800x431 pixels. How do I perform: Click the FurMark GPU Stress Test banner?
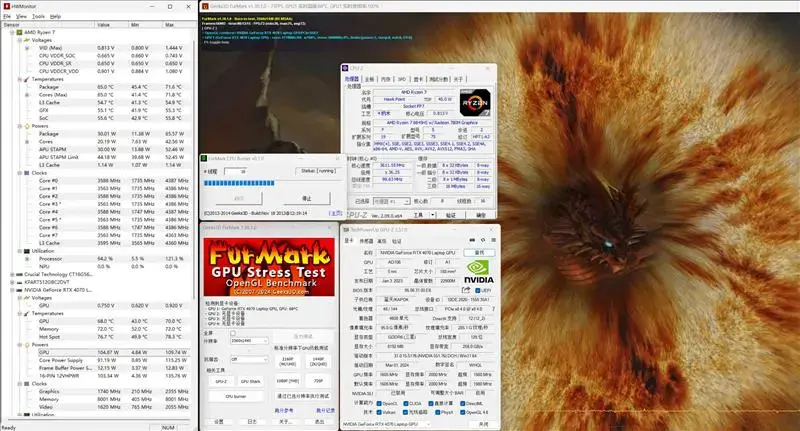point(269,267)
